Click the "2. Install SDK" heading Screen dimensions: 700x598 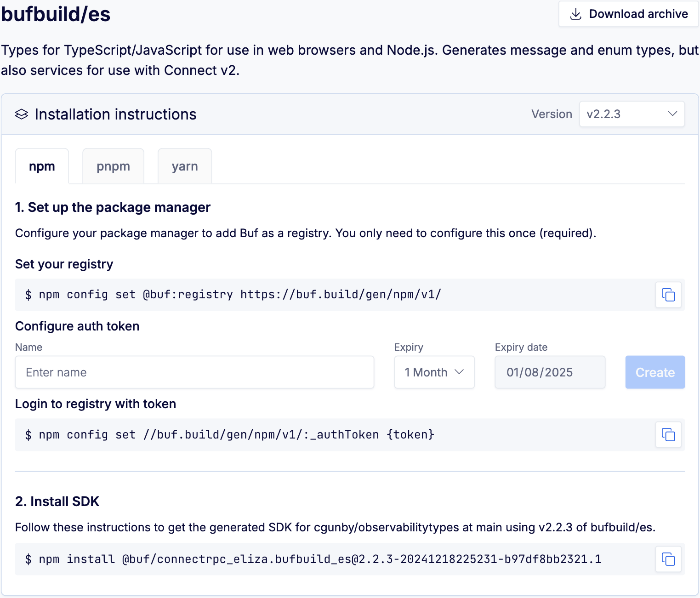(x=57, y=501)
